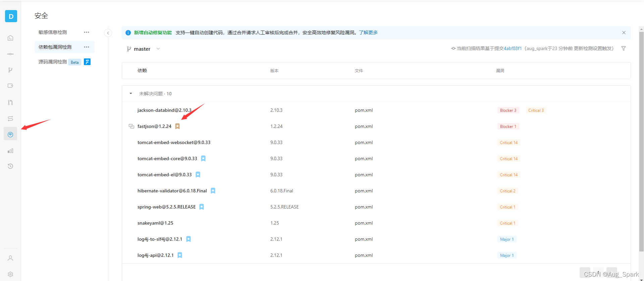
Task: Click the Blocker 1 tag for fastjson
Action: tap(508, 126)
